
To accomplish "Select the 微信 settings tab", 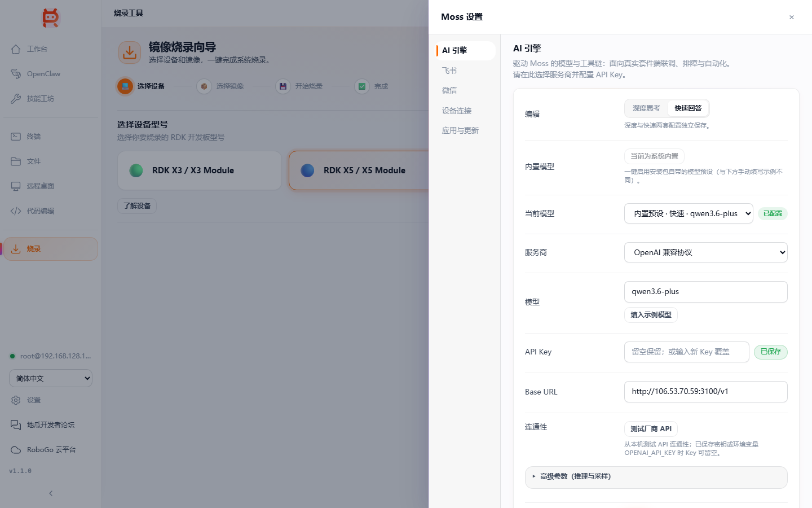I will tap(466, 90).
